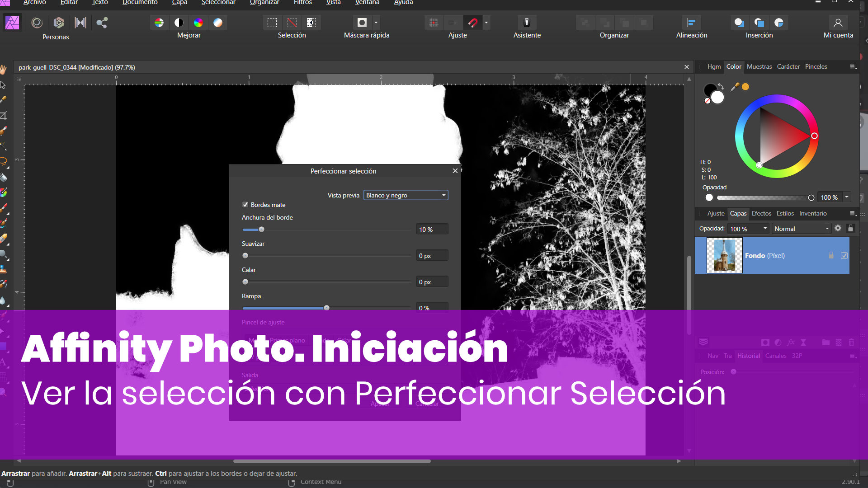Close the park-guell document tab
The height and width of the screenshot is (488, 868).
[x=686, y=67]
